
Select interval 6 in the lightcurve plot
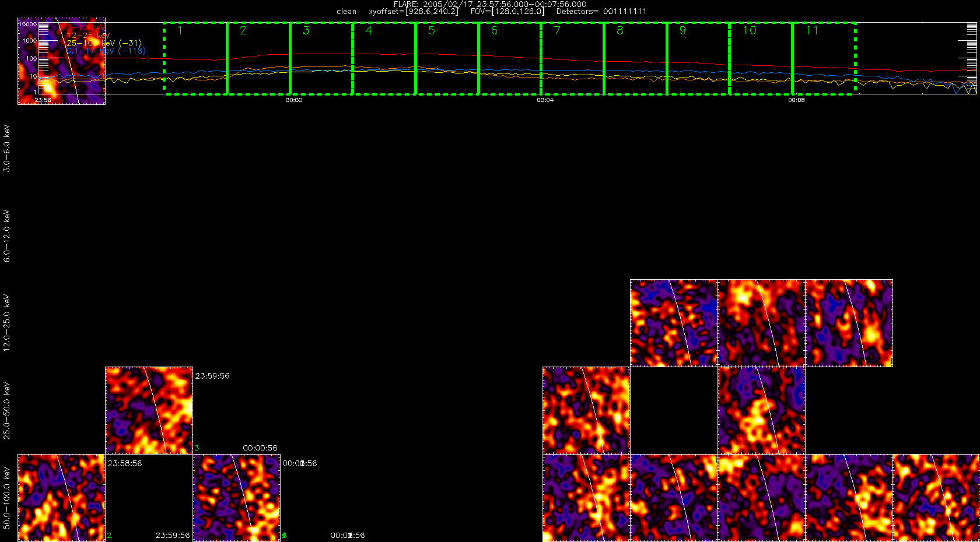(x=510, y=58)
